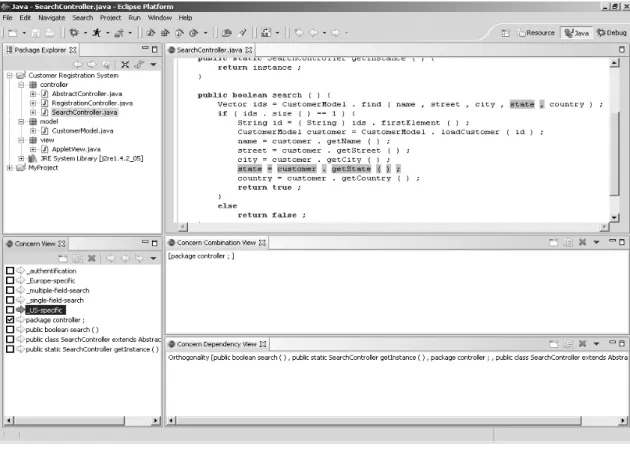Toggle the 'public class SearchController' checkbox

10,339
